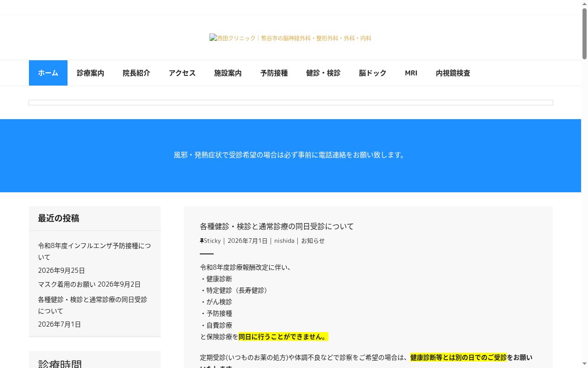
Task: Open the アクセス menu item
Action: pyautogui.click(x=182, y=73)
